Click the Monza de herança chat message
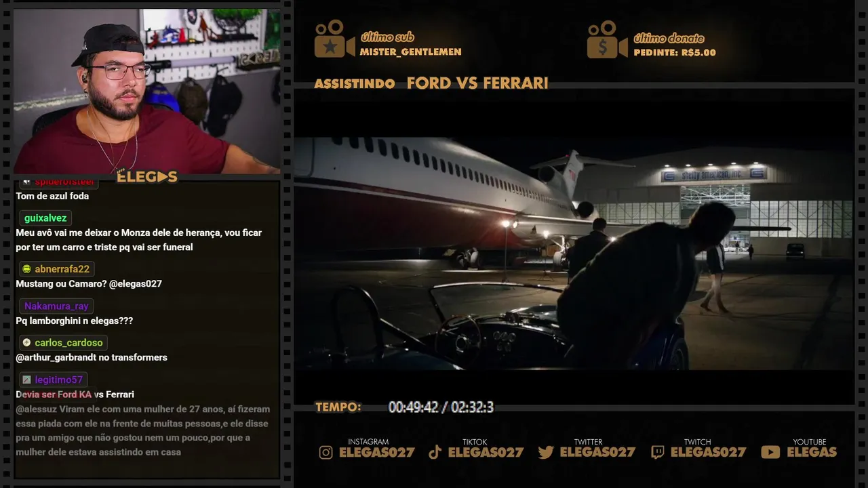The image size is (868, 488). (139, 240)
